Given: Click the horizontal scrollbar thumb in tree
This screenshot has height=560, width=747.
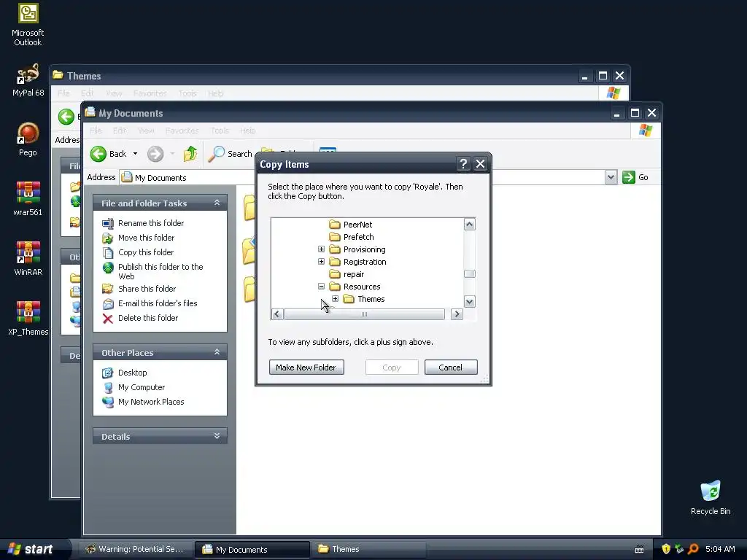Looking at the screenshot, I should [365, 314].
